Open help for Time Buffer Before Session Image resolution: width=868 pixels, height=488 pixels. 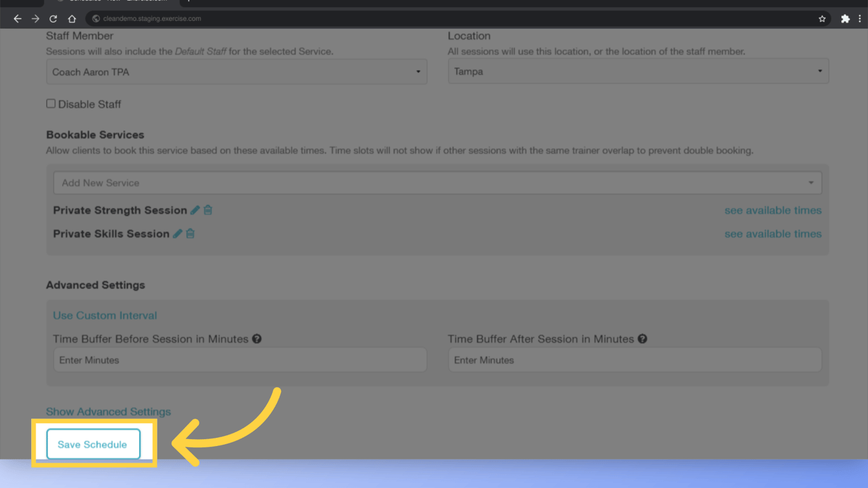point(257,339)
